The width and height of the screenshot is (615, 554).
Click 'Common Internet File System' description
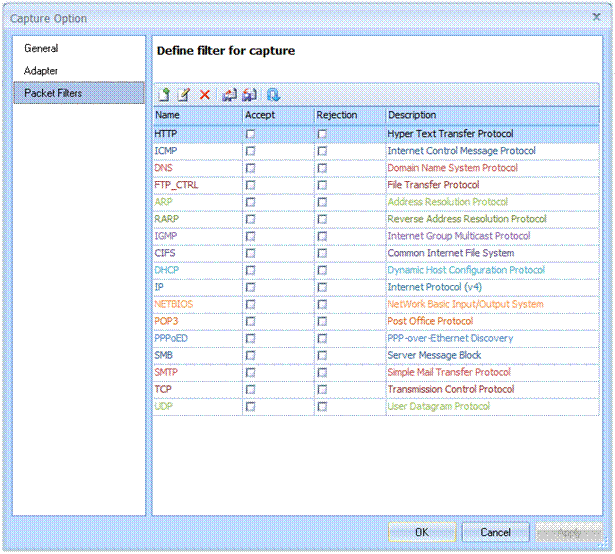tap(451, 253)
